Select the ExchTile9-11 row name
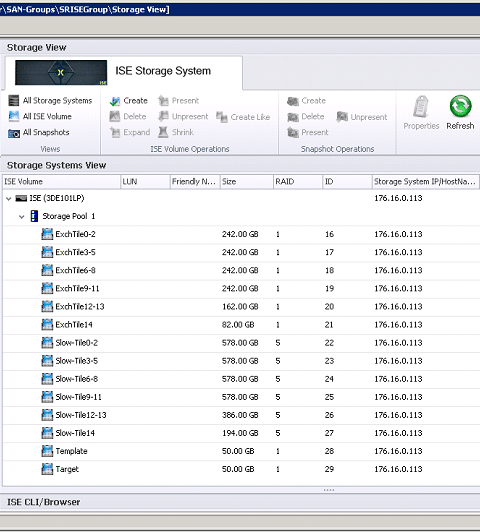This screenshot has height=532, width=480. coord(77,288)
